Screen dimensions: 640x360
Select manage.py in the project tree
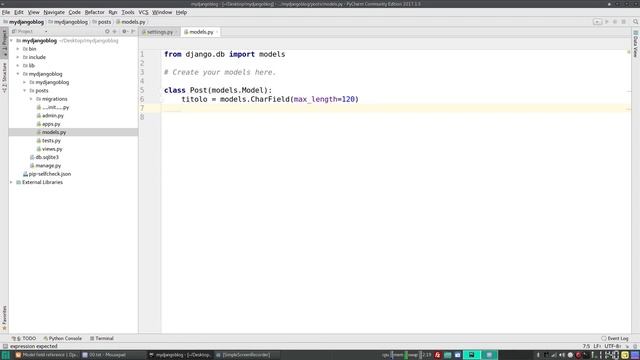45,166
